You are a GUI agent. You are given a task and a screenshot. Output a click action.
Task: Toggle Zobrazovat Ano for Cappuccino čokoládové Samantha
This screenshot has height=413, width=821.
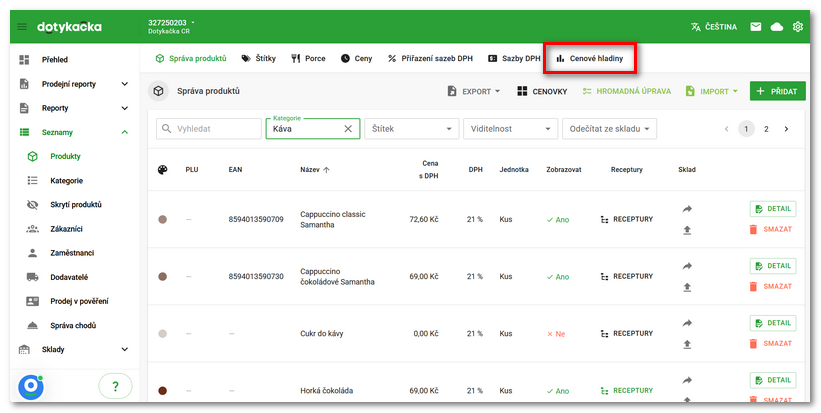click(557, 276)
